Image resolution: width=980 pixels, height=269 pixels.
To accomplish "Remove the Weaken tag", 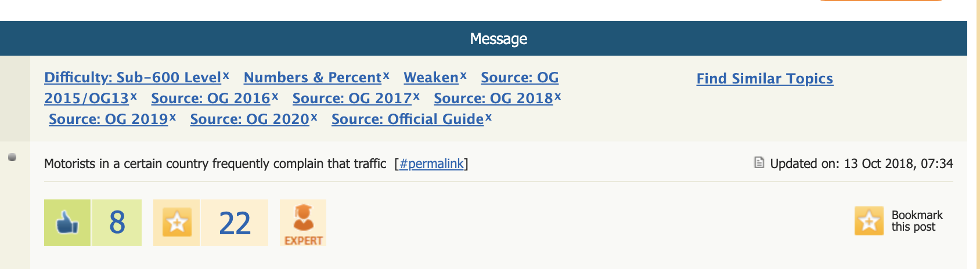I will click(x=463, y=75).
